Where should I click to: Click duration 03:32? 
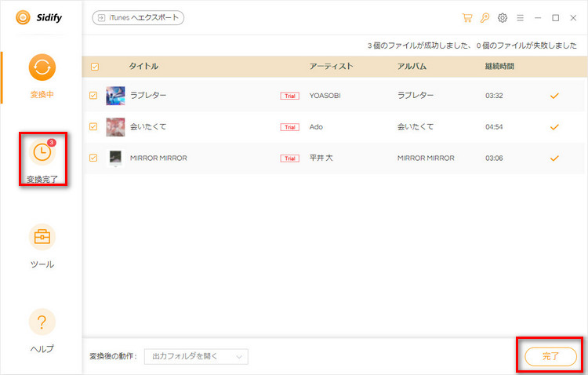[494, 96]
